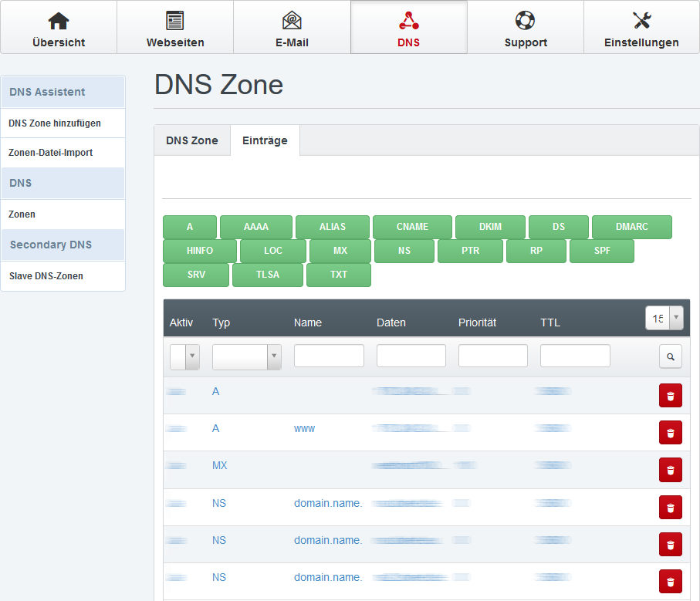Open Zonen-Datei-Import in sidebar
Image resolution: width=700 pixels, height=601 pixels.
point(51,153)
